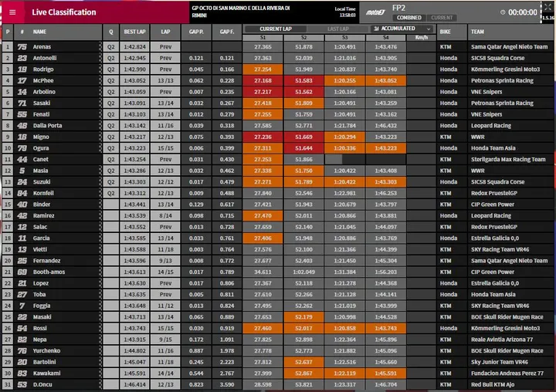Click the FP2 session label
556x392 pixels.
coord(398,8)
